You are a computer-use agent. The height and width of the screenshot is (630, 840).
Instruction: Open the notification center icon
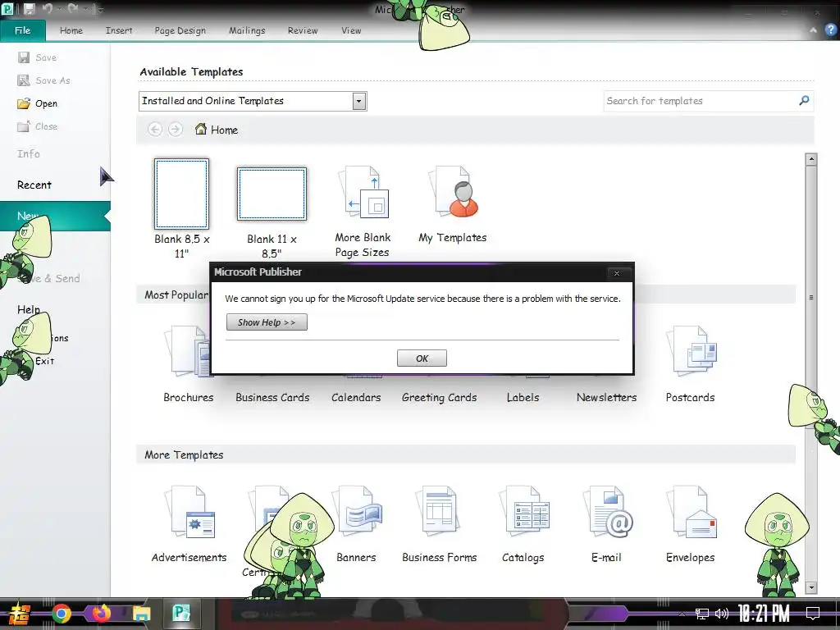coord(813,614)
